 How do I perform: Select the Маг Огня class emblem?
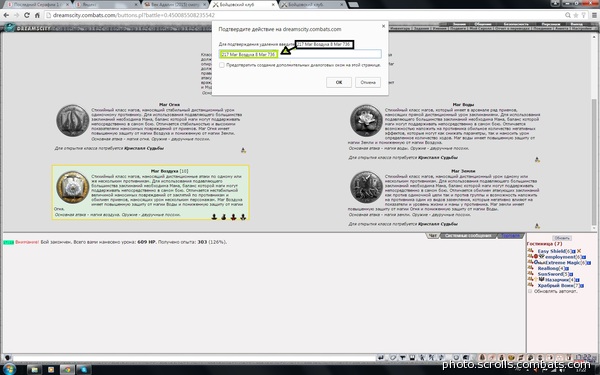tap(73, 121)
